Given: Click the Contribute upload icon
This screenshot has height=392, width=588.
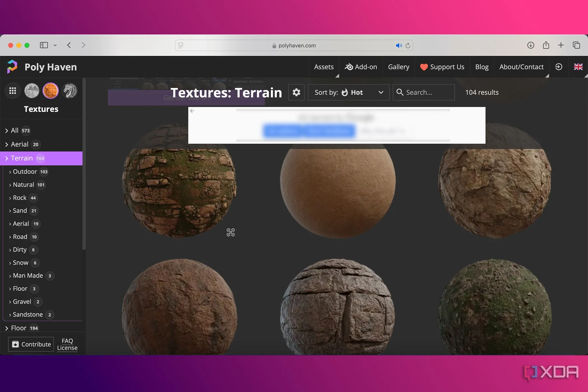Looking at the screenshot, I should tap(15, 344).
